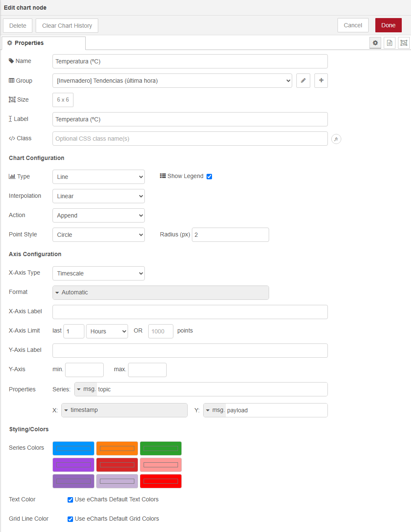Viewport: 411px width, 532px height.
Task: Open node appearance icon tab
Action: point(404,43)
